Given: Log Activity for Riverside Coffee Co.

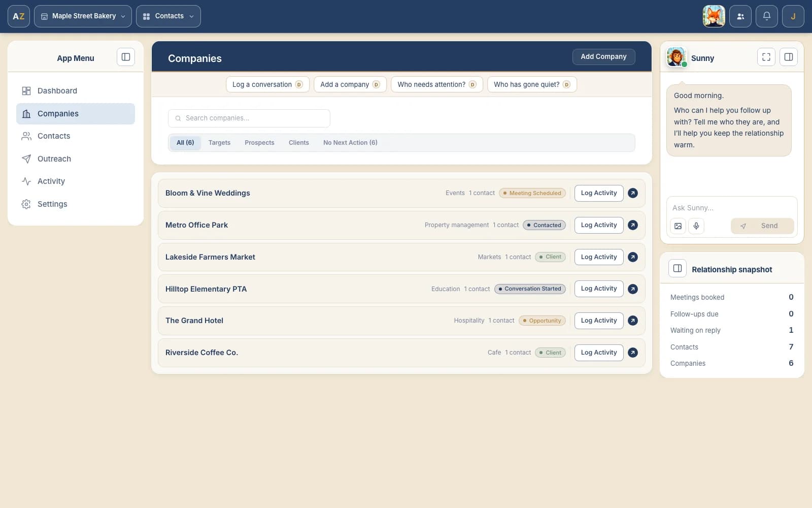Looking at the screenshot, I should click(599, 353).
